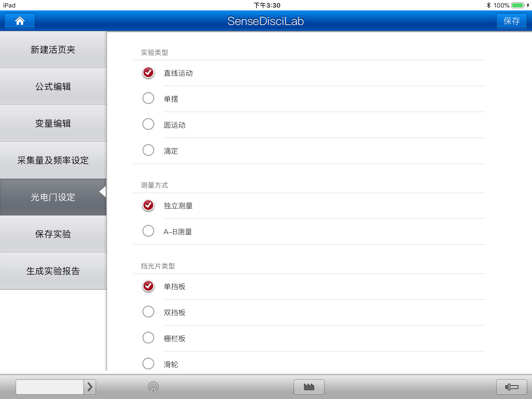Click the 下午3:30 clock text
Screen dimensions: 532x399
[267, 5]
